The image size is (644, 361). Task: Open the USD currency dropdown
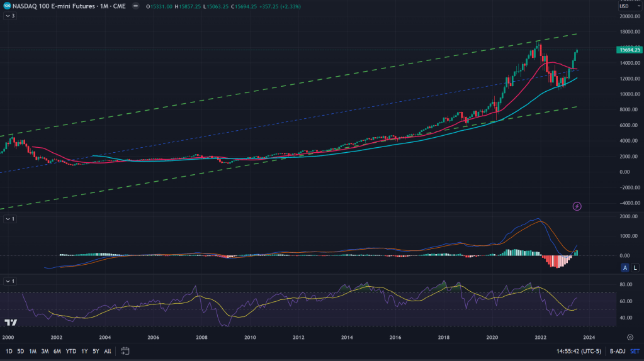click(x=624, y=8)
